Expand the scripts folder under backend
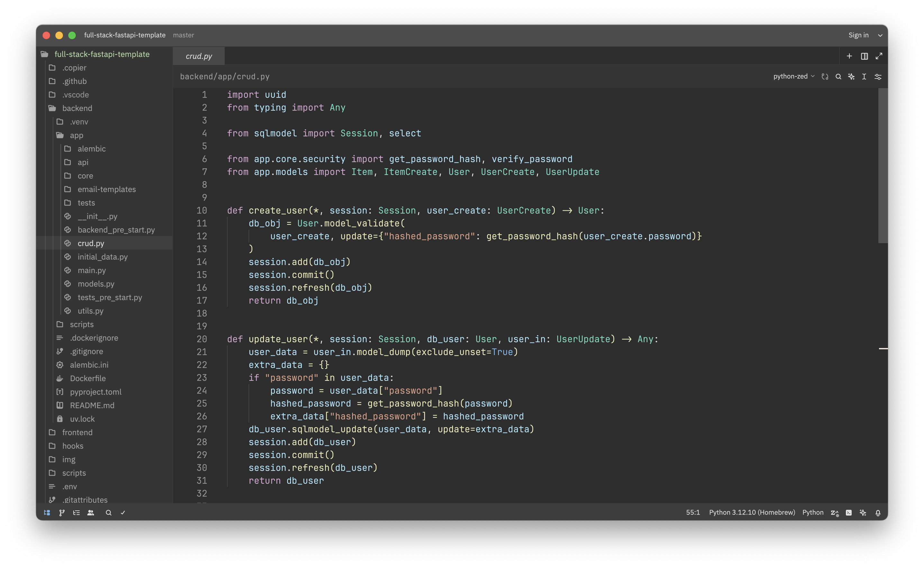Screen dimensions: 924x568 pos(104,325)
